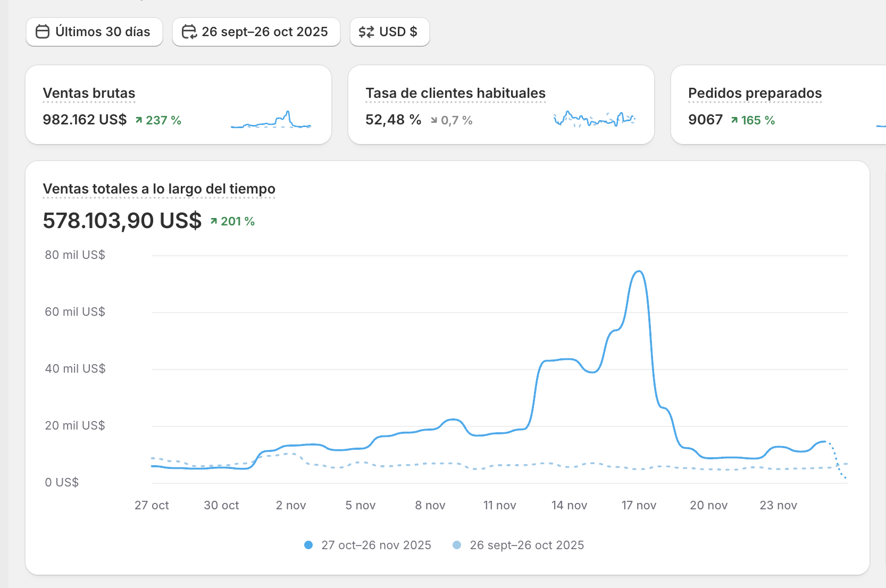Click the "52,48 %" returning customer rate
Image resolution: width=886 pixels, height=588 pixels.
393,120
